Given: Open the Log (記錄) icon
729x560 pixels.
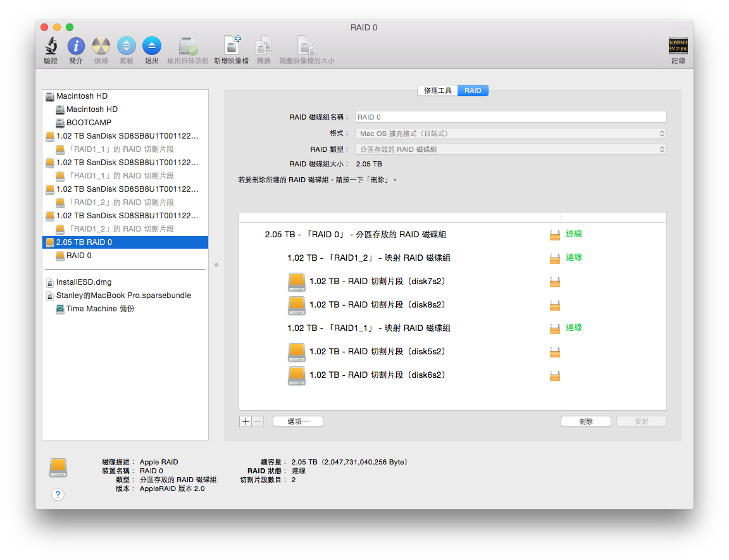Looking at the screenshot, I should point(678,46).
